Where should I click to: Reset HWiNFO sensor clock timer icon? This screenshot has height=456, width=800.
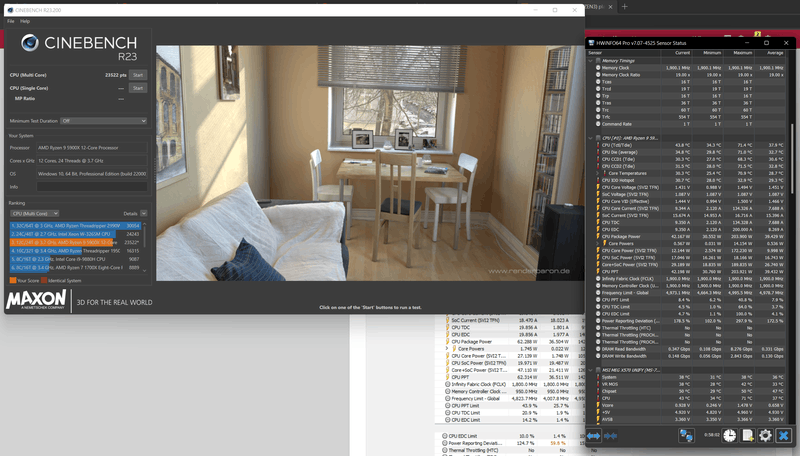(x=730, y=436)
